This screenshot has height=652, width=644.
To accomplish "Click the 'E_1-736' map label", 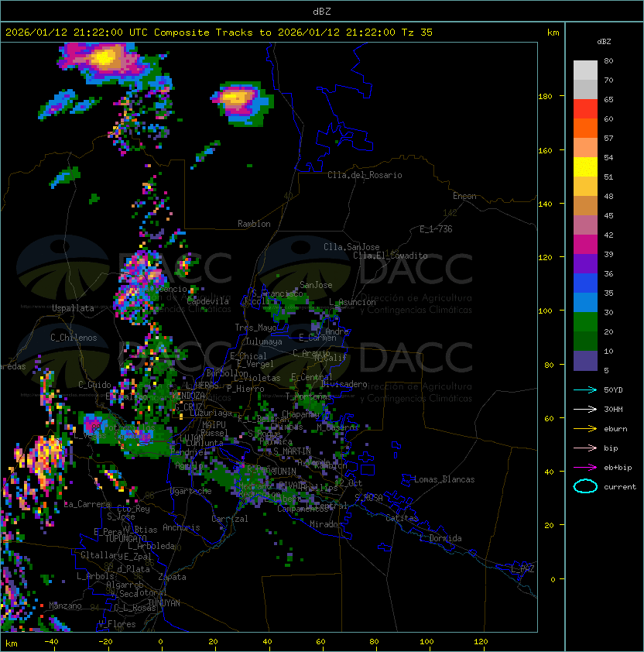I will coord(436,229).
